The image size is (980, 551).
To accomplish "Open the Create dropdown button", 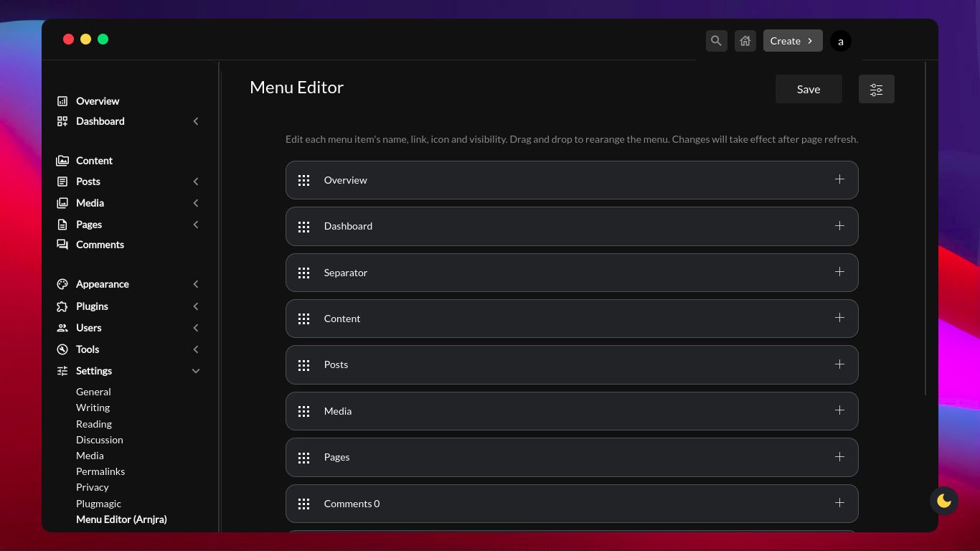I will point(793,41).
